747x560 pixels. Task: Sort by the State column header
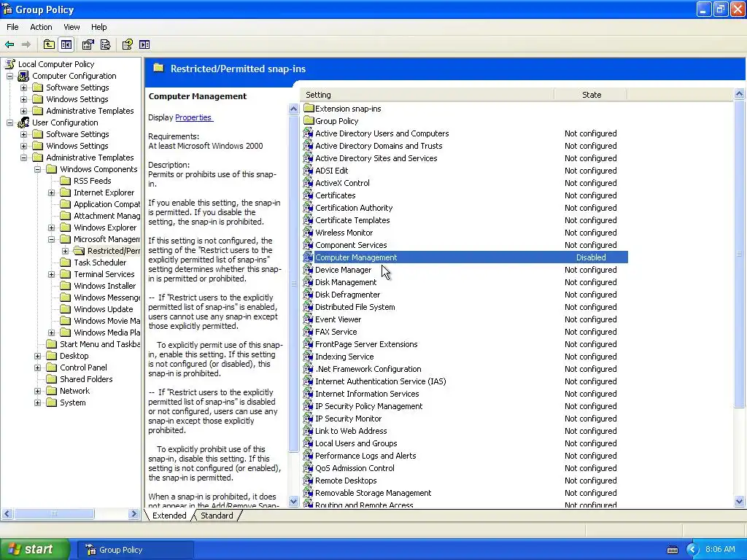pyautogui.click(x=591, y=95)
